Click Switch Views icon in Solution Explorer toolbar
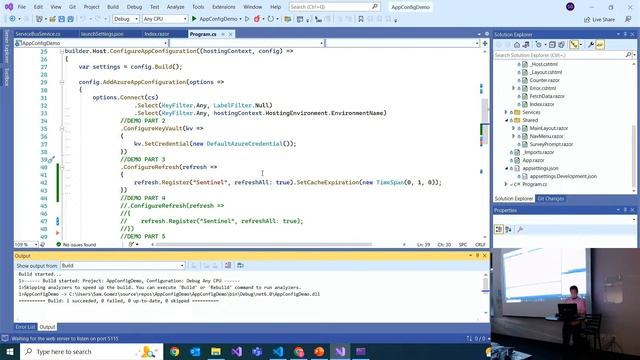Screen dimensions: 640x360 tap(526, 45)
